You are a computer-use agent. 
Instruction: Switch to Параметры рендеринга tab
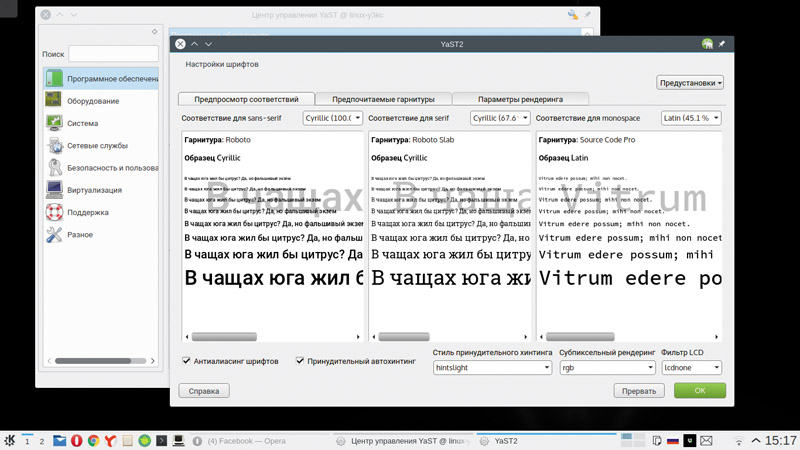point(520,99)
